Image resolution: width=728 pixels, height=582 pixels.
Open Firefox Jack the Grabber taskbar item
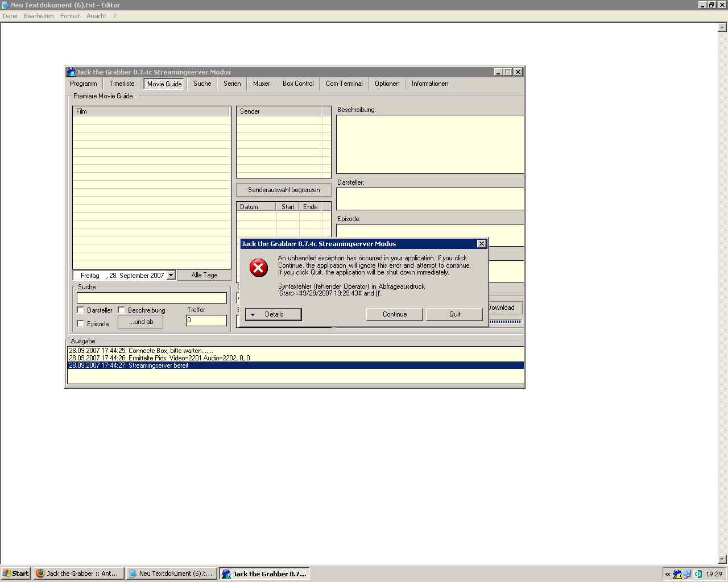coord(78,573)
